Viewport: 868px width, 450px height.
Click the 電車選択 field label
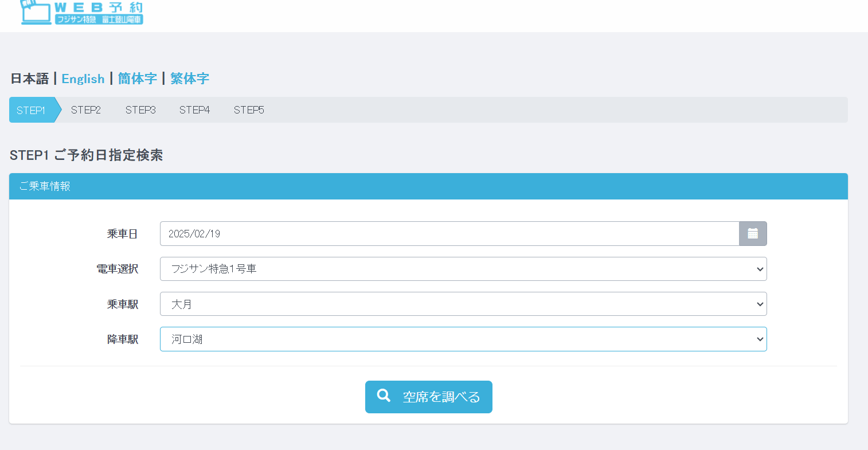coord(117,269)
